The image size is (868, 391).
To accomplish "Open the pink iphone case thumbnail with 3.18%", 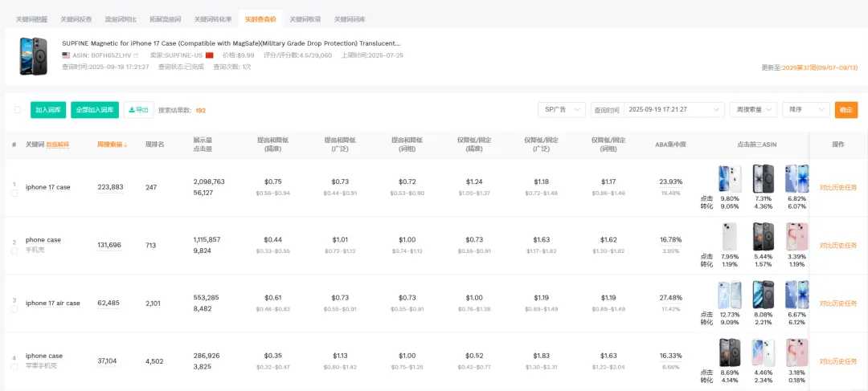I will pyautogui.click(x=796, y=352).
